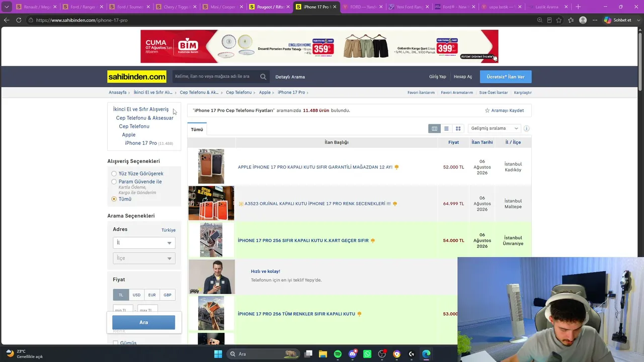Open the Windows Start menu

218,354
